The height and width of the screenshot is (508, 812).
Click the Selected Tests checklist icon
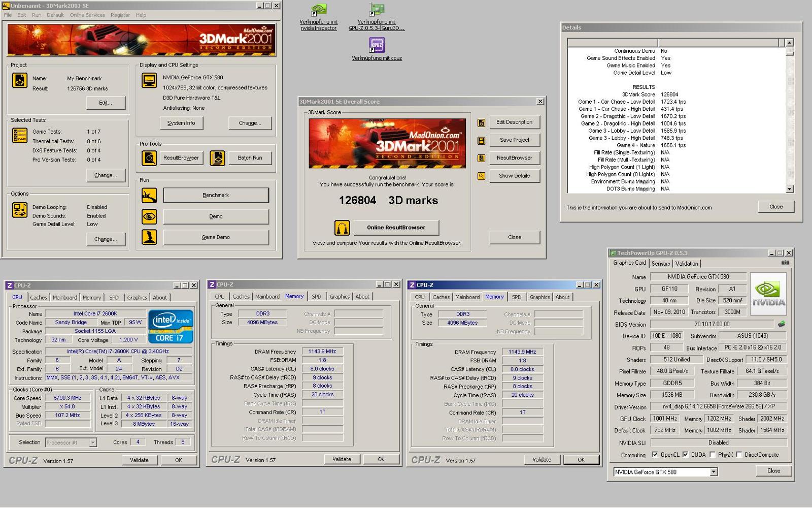20,135
